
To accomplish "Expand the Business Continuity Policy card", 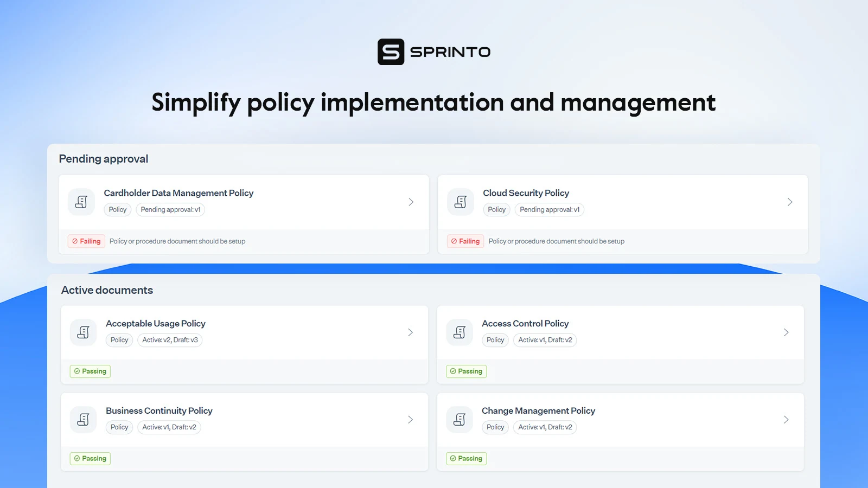I will (411, 419).
